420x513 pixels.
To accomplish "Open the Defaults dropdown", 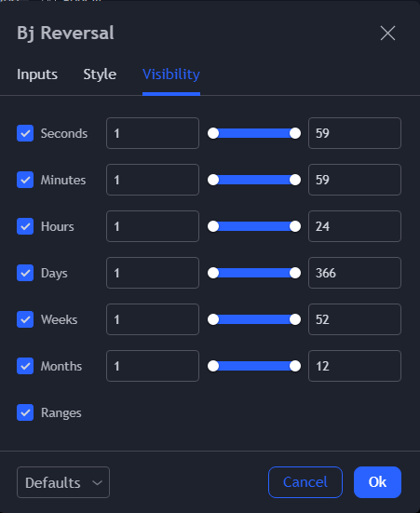I will point(63,482).
